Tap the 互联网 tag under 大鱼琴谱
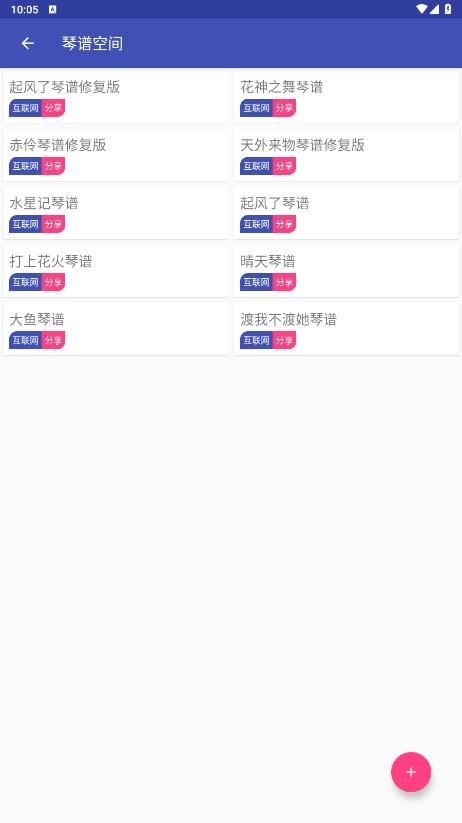 point(26,340)
